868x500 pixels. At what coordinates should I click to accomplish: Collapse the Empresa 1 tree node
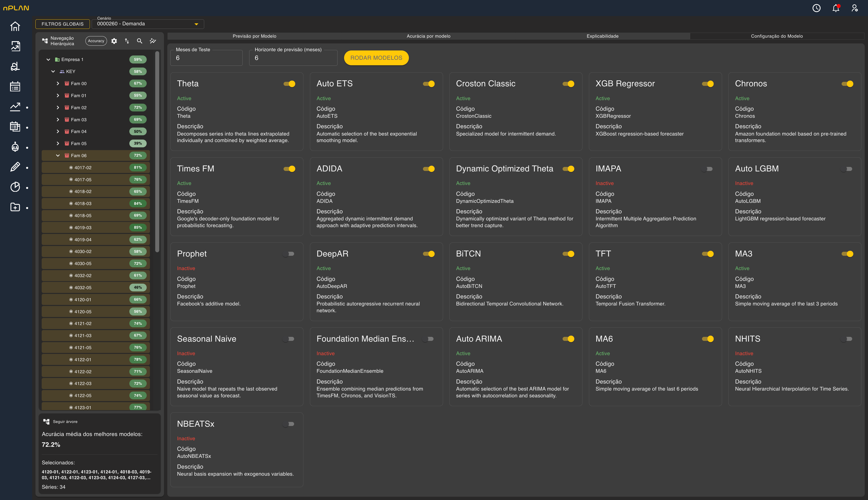48,59
